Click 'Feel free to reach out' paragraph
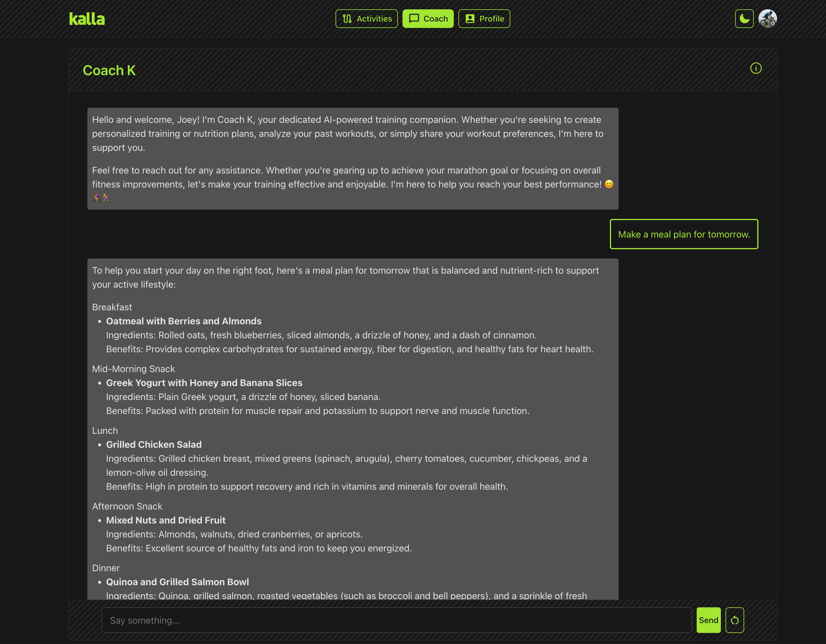826x644 pixels. pos(352,184)
